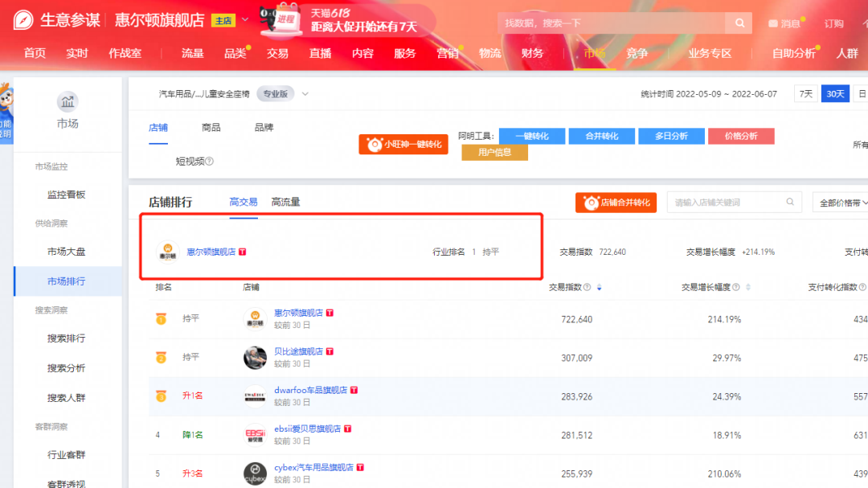Image resolution: width=868 pixels, height=488 pixels.
Task: Click 贝比途旗舰店 shop avatar
Action: tap(255, 358)
